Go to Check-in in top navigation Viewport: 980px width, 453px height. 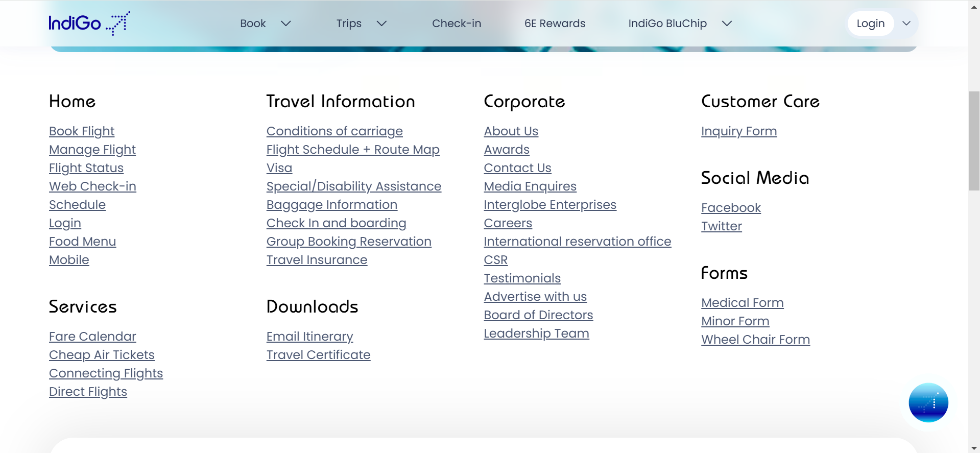(457, 23)
